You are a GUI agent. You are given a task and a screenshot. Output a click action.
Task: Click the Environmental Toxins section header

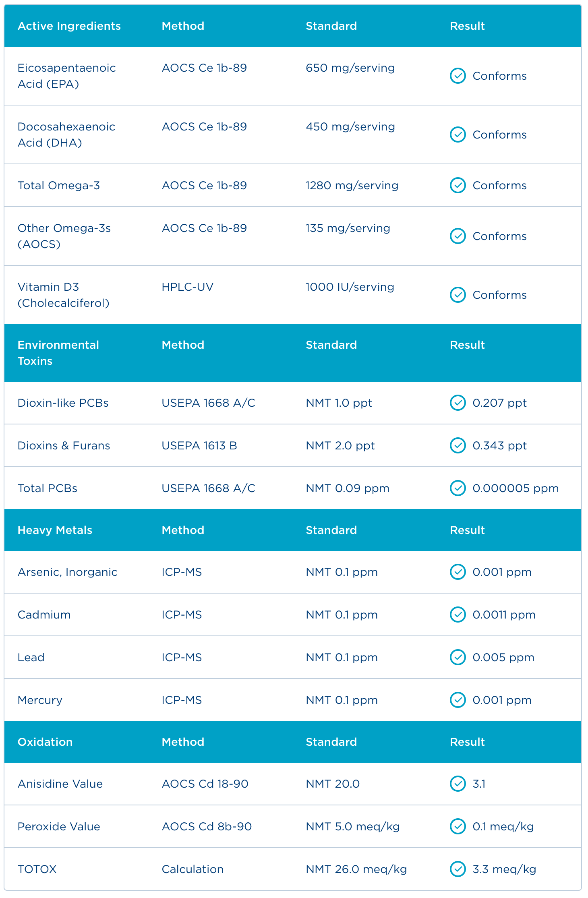coord(58,353)
